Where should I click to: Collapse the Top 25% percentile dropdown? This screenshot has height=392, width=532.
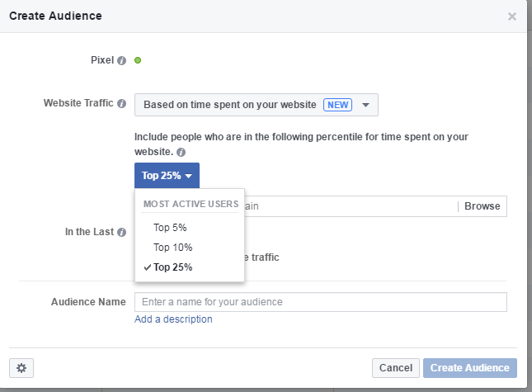click(x=167, y=176)
